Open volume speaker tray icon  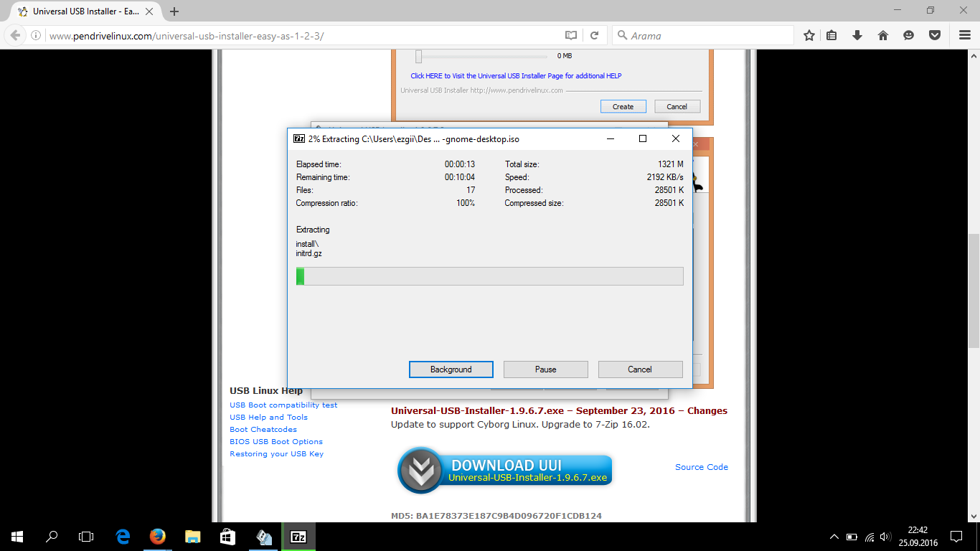[x=885, y=537]
